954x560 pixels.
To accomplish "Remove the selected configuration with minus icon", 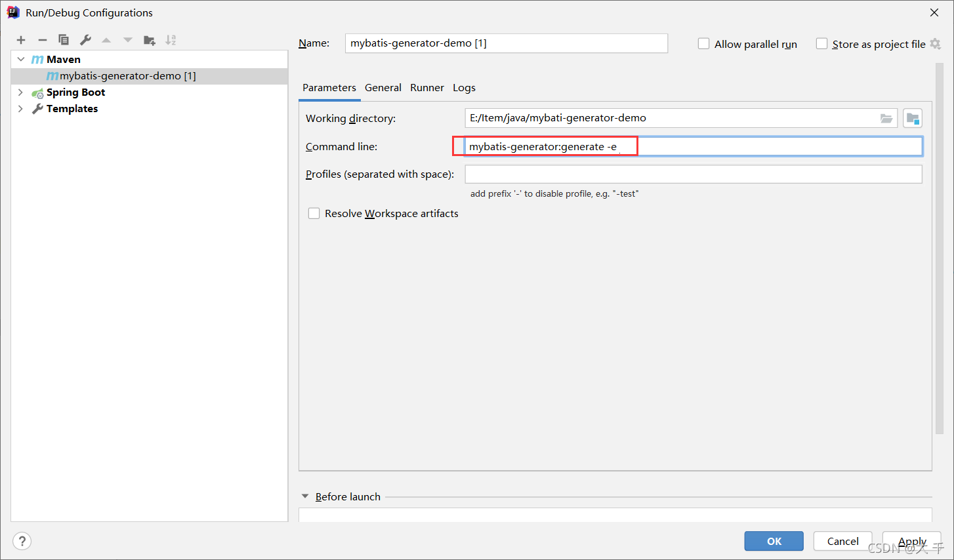I will pyautogui.click(x=43, y=40).
